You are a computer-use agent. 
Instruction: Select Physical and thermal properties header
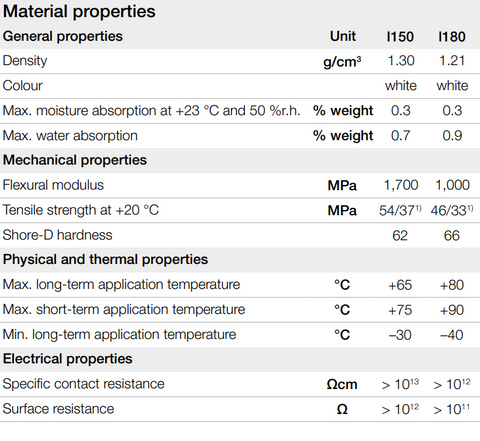pos(105,259)
